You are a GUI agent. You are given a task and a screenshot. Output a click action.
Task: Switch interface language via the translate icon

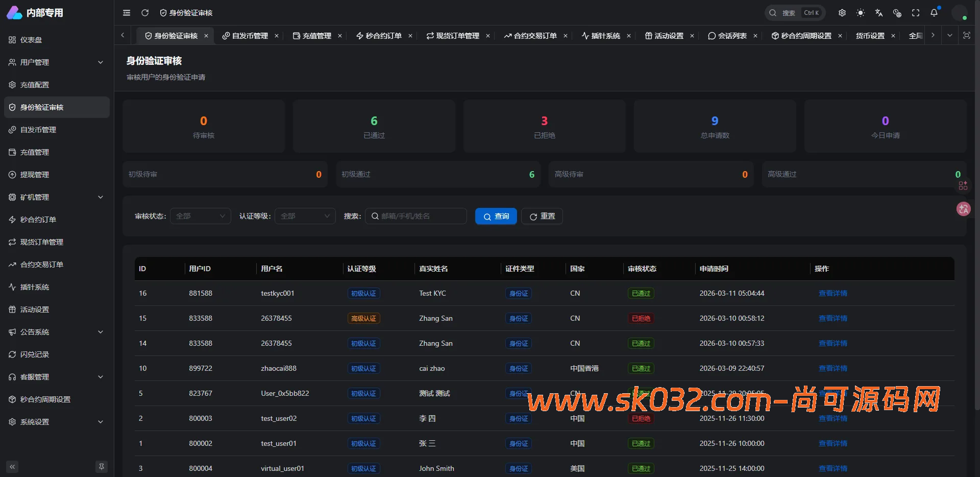pyautogui.click(x=878, y=13)
